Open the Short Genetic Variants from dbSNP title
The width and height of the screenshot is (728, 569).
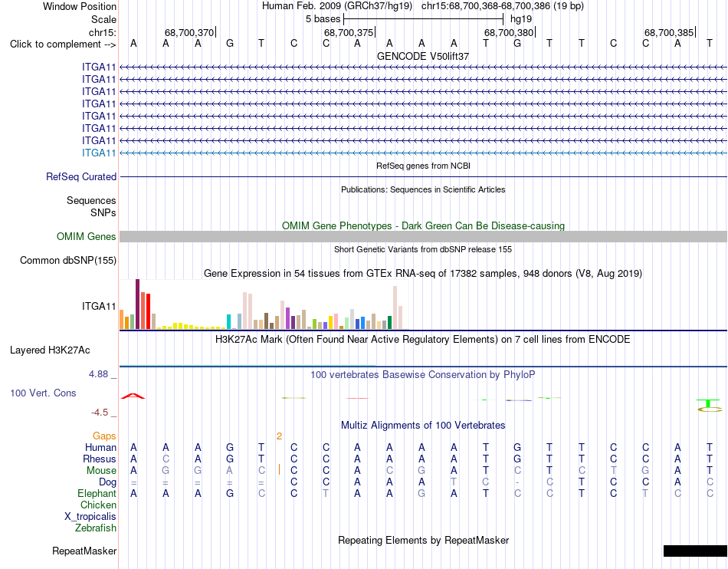[x=423, y=249]
